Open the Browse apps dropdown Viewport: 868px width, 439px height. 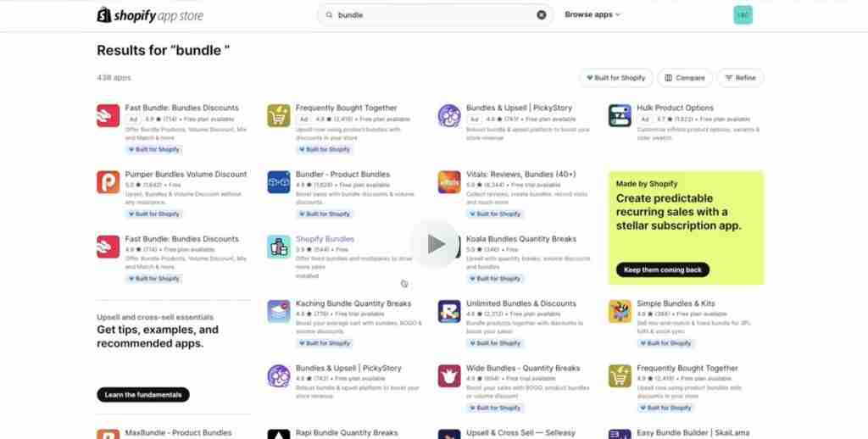point(593,15)
